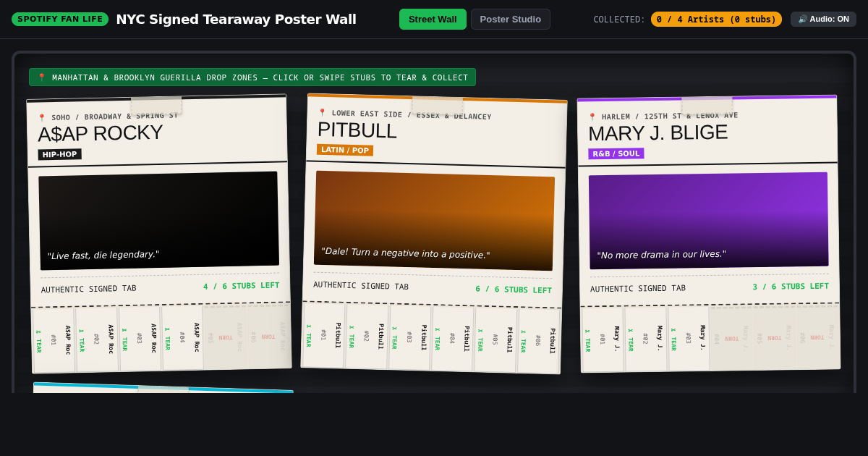Tear Mary J. stub #02
Screen dimensions: 868x456
(x=645, y=339)
